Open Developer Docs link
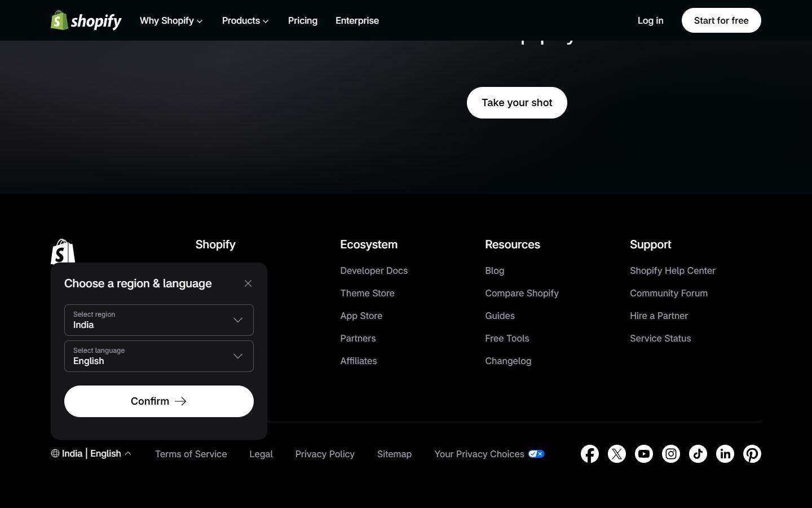This screenshot has height=508, width=812. coord(374,270)
